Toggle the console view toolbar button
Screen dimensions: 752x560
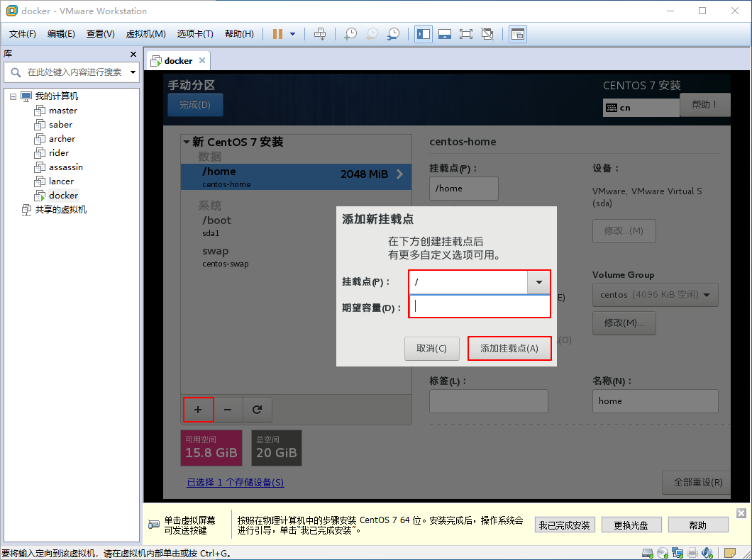[x=518, y=34]
